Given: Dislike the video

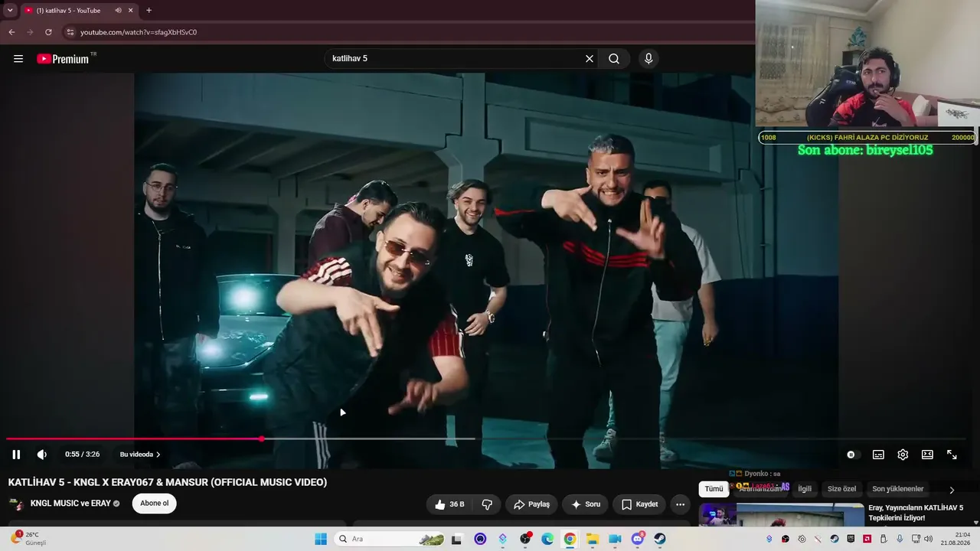Looking at the screenshot, I should coord(487,504).
